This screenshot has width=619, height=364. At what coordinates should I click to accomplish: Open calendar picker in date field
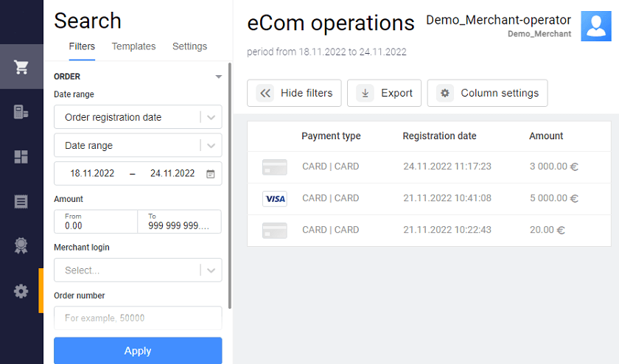211,174
